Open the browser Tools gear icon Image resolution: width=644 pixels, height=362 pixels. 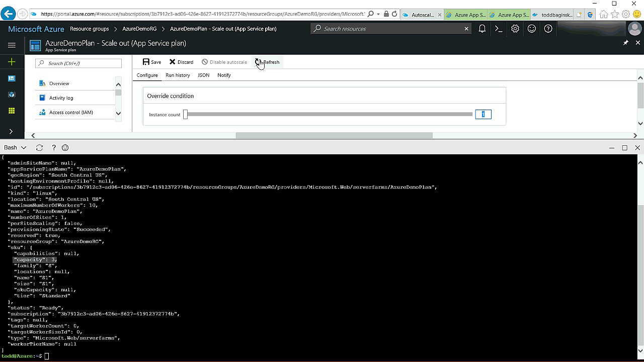[626, 15]
